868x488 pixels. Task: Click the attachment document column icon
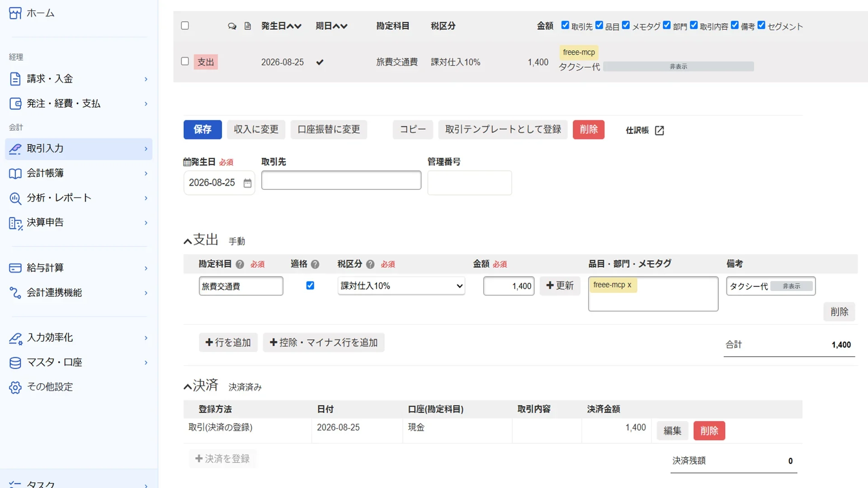(x=247, y=26)
